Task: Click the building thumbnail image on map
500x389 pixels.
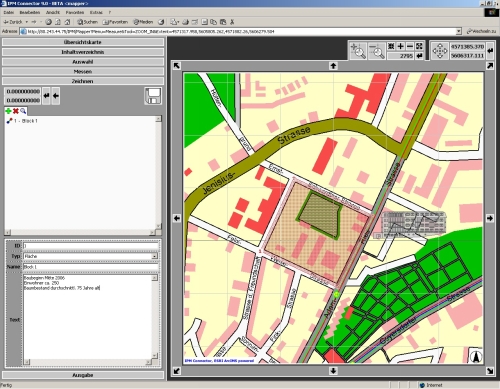Action: tap(413, 224)
